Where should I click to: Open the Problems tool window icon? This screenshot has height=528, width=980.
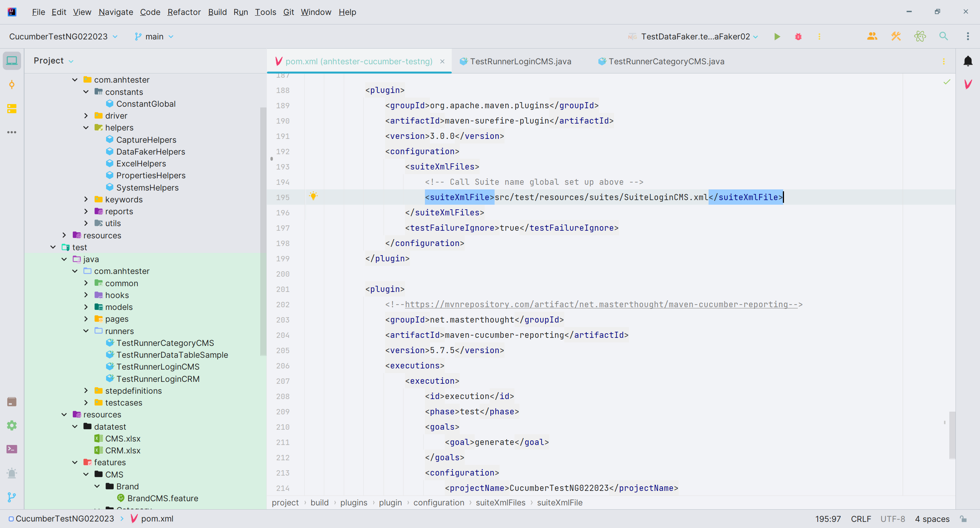pyautogui.click(x=12, y=473)
